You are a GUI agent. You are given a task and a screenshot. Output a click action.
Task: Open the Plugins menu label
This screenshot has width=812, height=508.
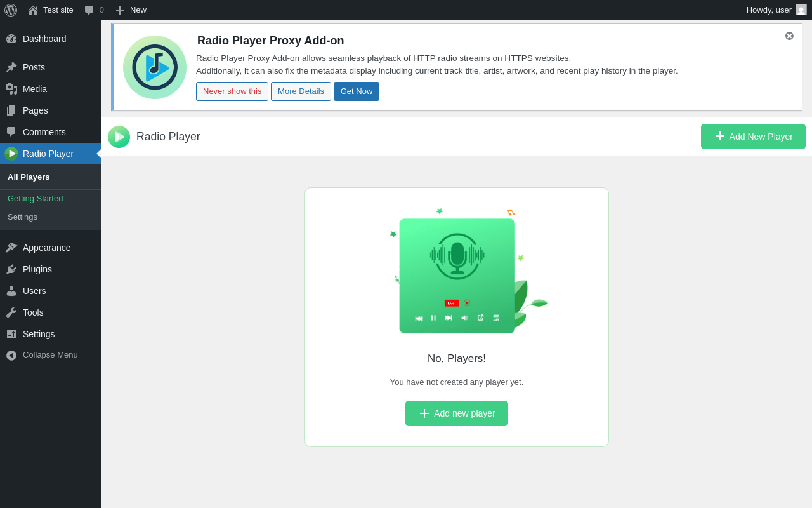tap(37, 269)
